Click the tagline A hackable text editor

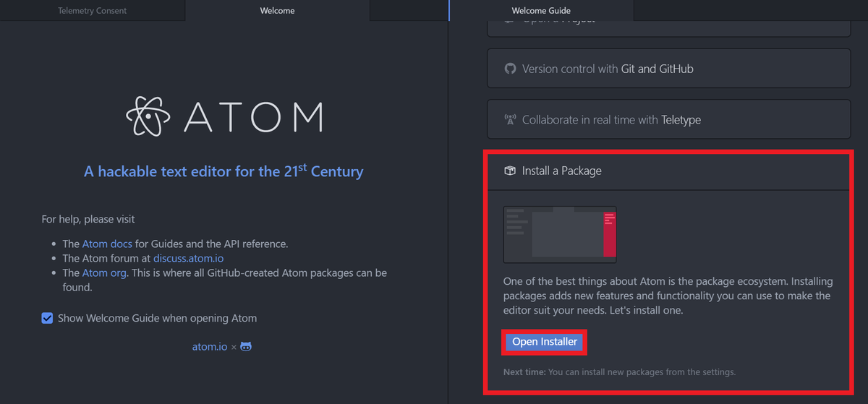[224, 171]
